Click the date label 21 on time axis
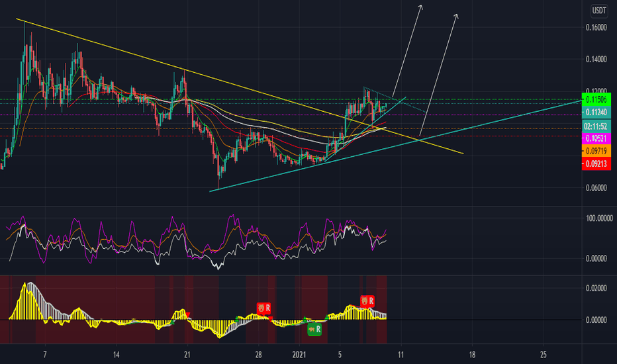 click(x=187, y=355)
